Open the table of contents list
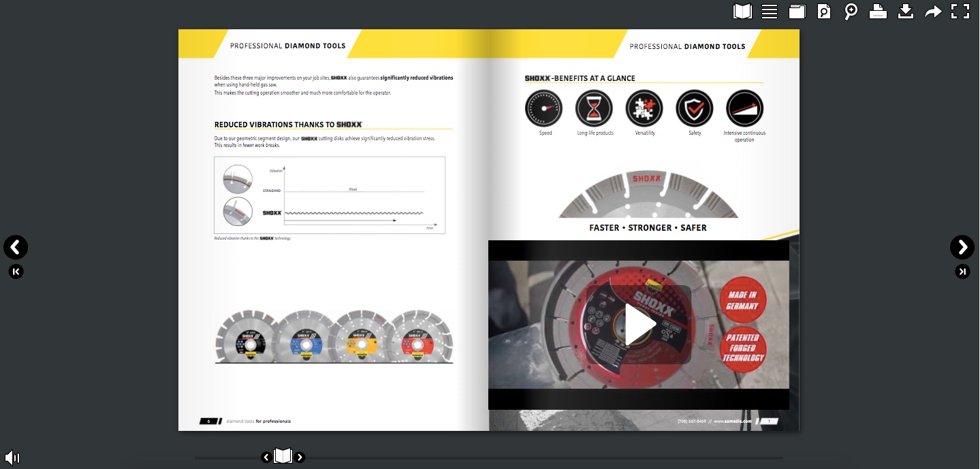 [x=770, y=12]
